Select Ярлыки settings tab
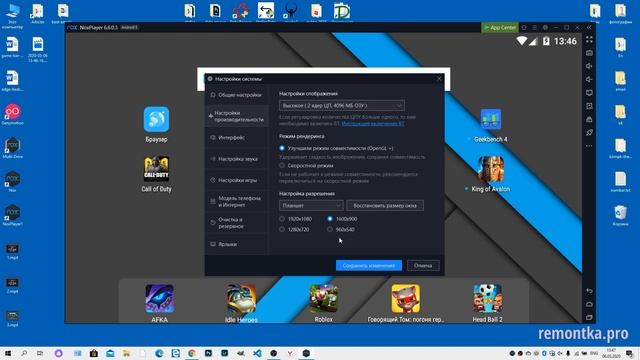 [x=237, y=244]
